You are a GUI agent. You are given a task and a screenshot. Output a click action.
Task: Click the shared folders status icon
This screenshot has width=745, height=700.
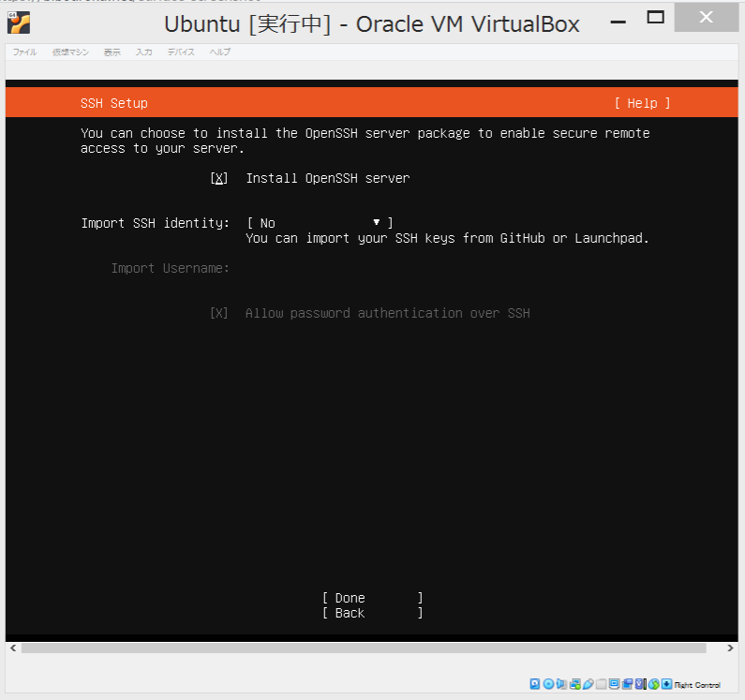pyautogui.click(x=602, y=684)
